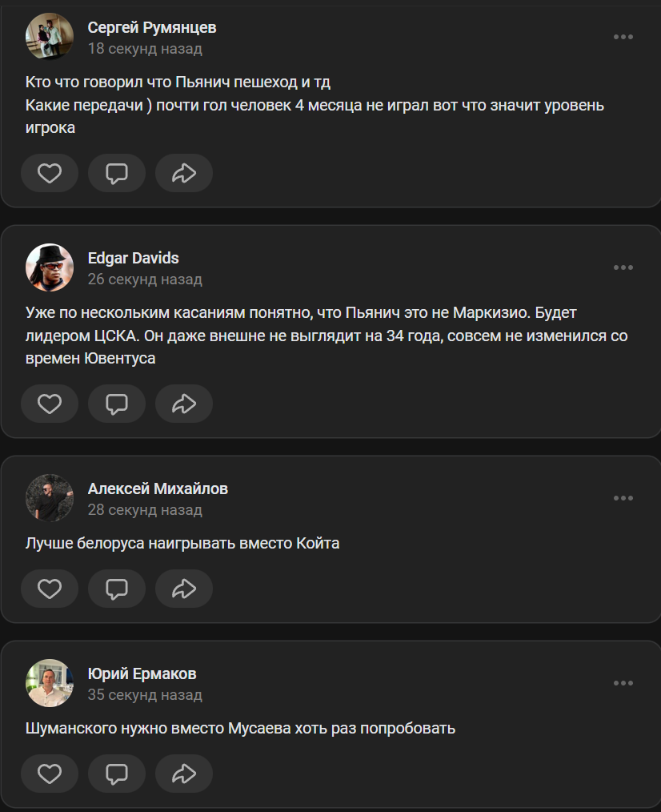
Task: Open options menu on Сергей Румянцев's comment
Action: [x=623, y=37]
